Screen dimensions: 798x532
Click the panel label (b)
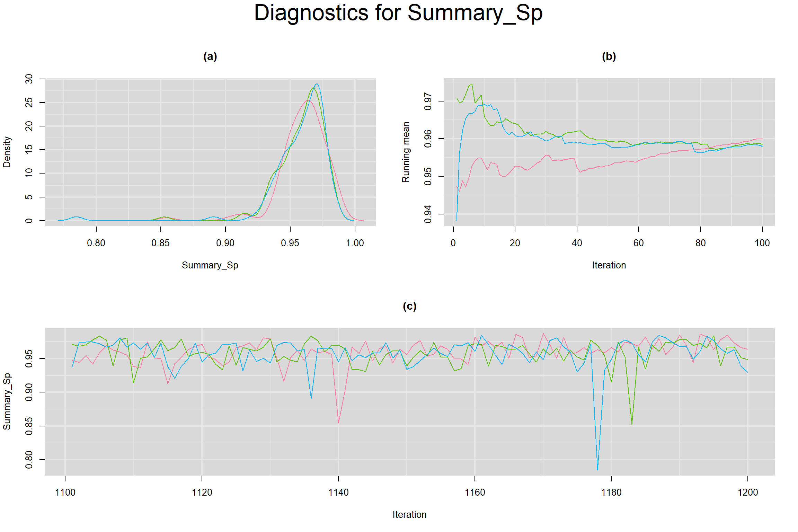pyautogui.click(x=609, y=56)
